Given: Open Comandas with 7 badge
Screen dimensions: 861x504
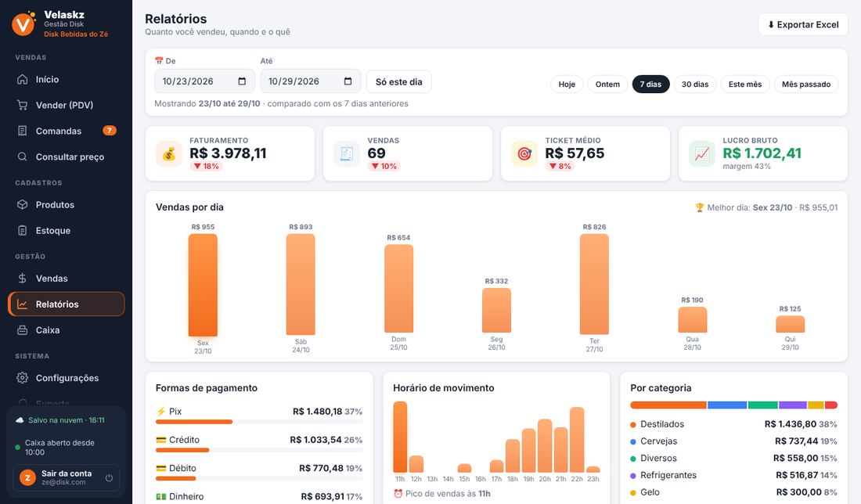Looking at the screenshot, I should coord(66,131).
